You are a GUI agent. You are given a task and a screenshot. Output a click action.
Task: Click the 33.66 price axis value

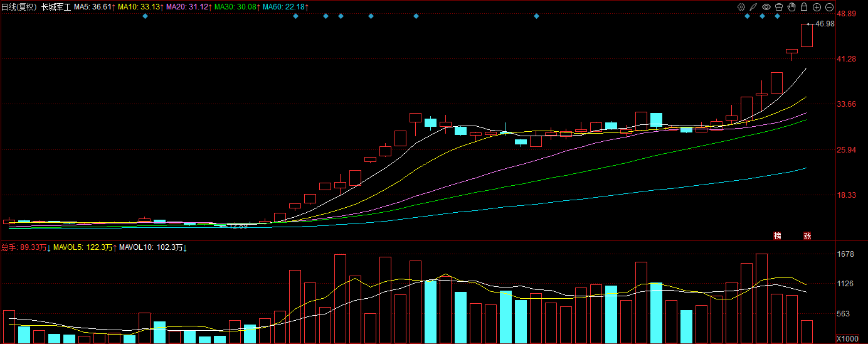pyautogui.click(x=847, y=104)
